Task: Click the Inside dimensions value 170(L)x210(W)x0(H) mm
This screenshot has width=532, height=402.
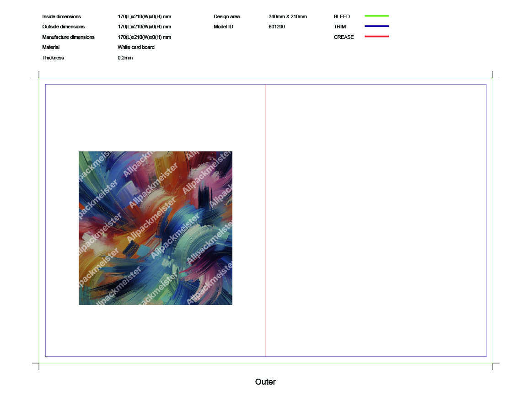Action: 145,16
